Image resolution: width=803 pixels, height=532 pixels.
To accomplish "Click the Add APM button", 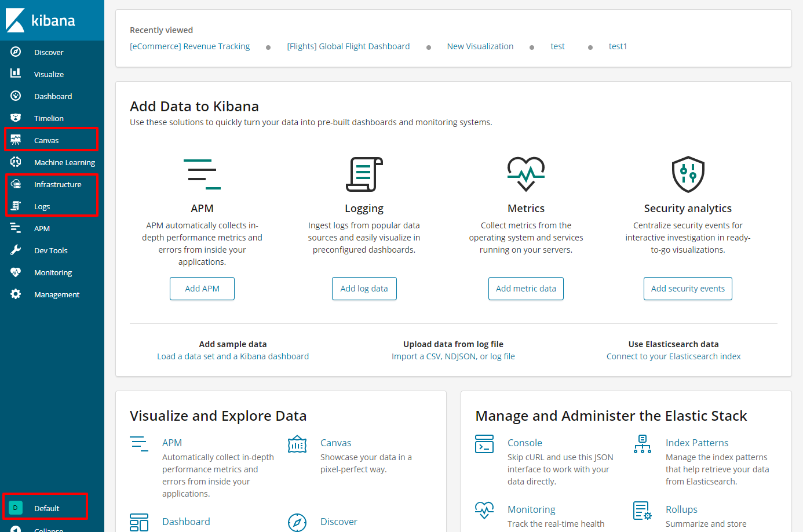I will (x=202, y=288).
